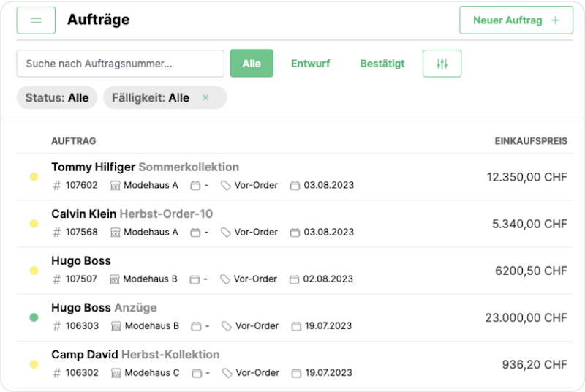This screenshot has height=392, width=585.
Task: Click the tag icon in Camp David row
Action: [x=227, y=373]
